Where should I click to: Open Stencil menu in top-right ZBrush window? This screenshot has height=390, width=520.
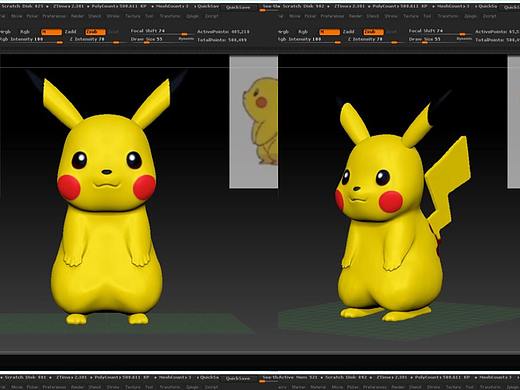[373, 16]
